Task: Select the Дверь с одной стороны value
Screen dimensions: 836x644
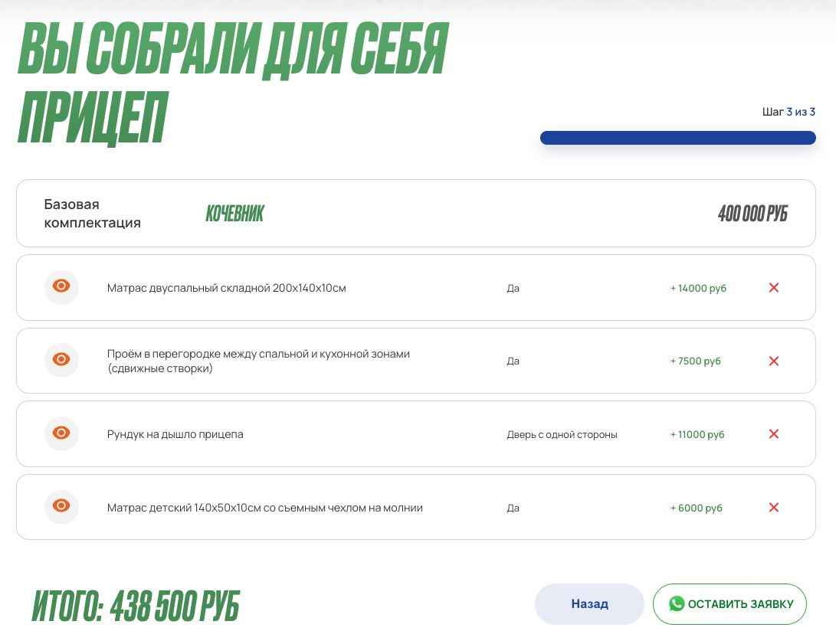Action: (562, 434)
